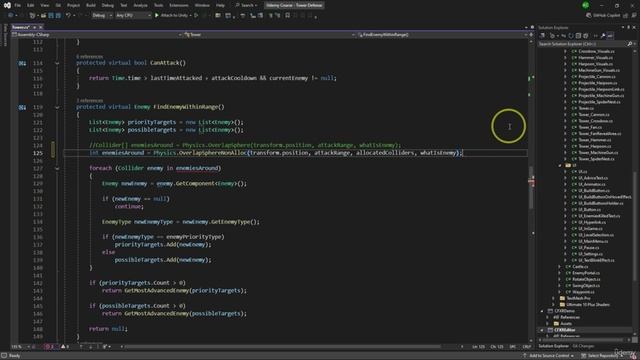
Task: Toggle Solution Explorer Preview Selected Items icon
Action: tap(610, 36)
